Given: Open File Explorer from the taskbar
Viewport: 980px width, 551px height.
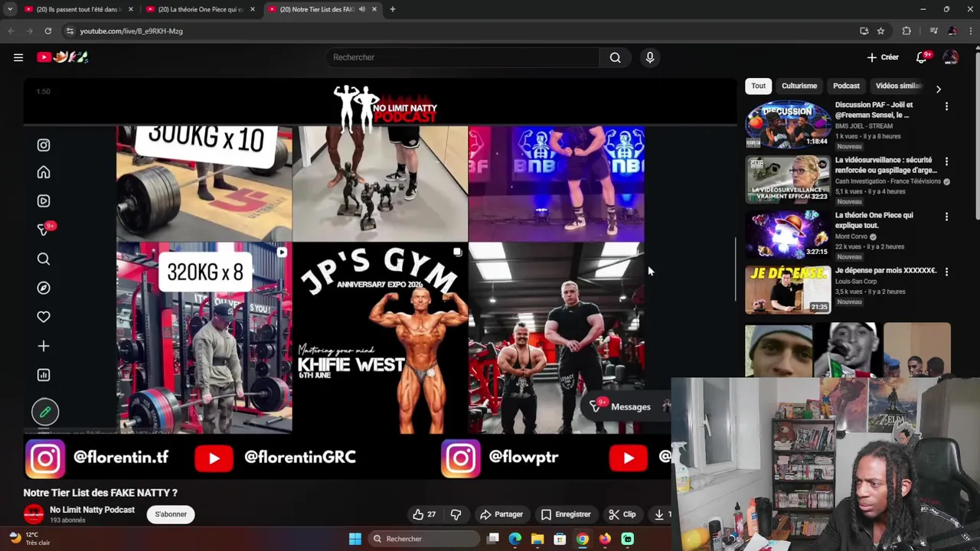Looking at the screenshot, I should pos(537,539).
